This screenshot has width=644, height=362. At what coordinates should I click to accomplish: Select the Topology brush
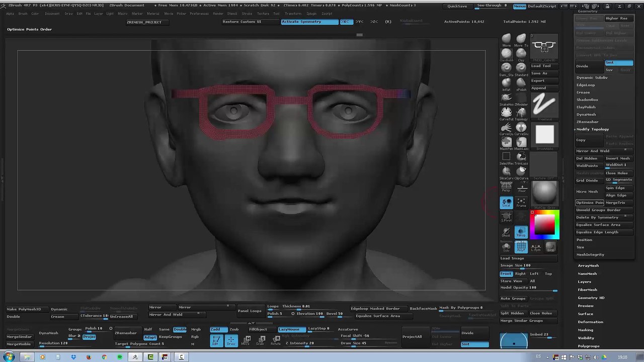click(x=521, y=114)
